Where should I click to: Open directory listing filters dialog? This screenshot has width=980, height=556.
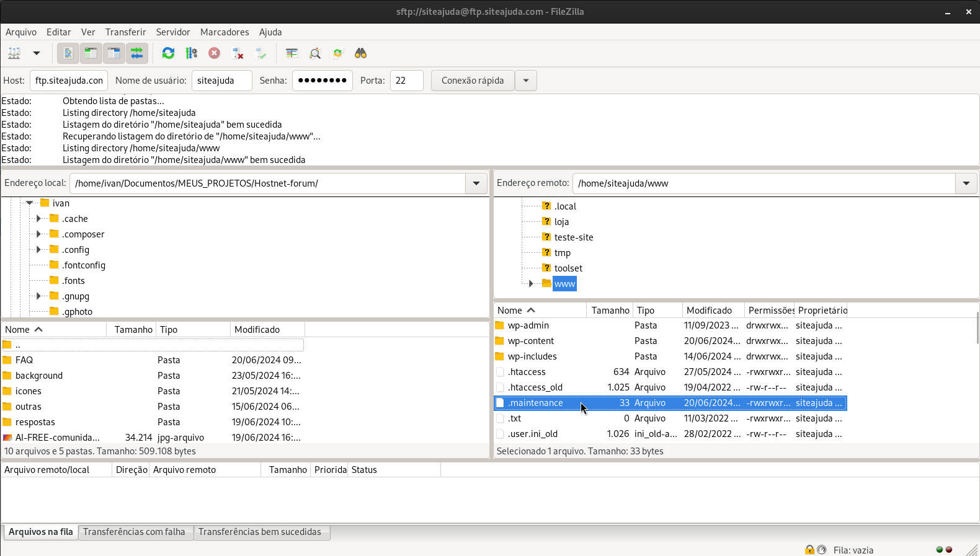292,53
